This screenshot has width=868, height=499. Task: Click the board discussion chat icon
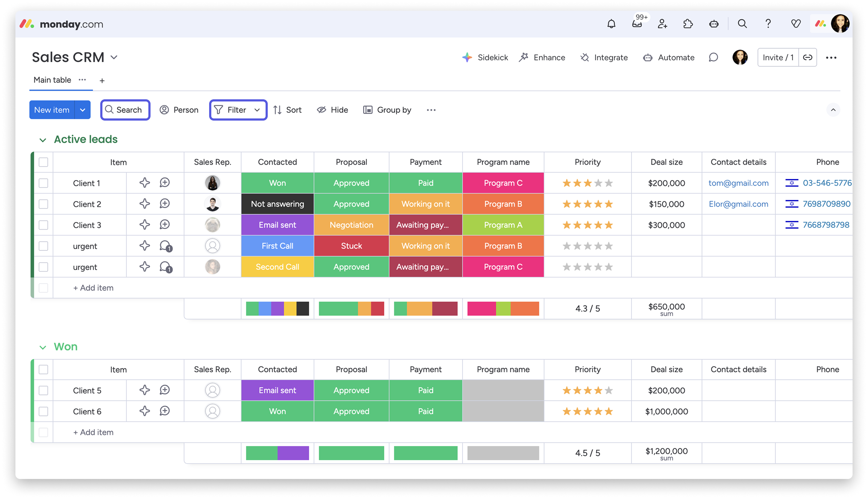(713, 57)
